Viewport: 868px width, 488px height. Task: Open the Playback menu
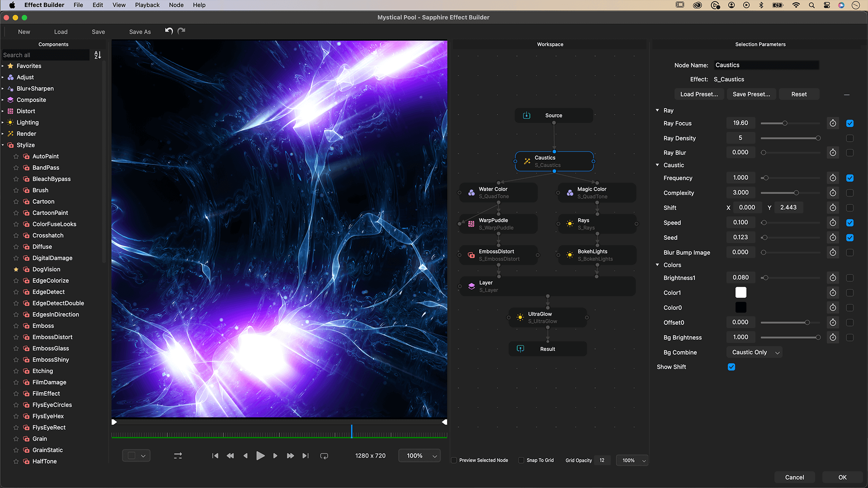click(147, 5)
